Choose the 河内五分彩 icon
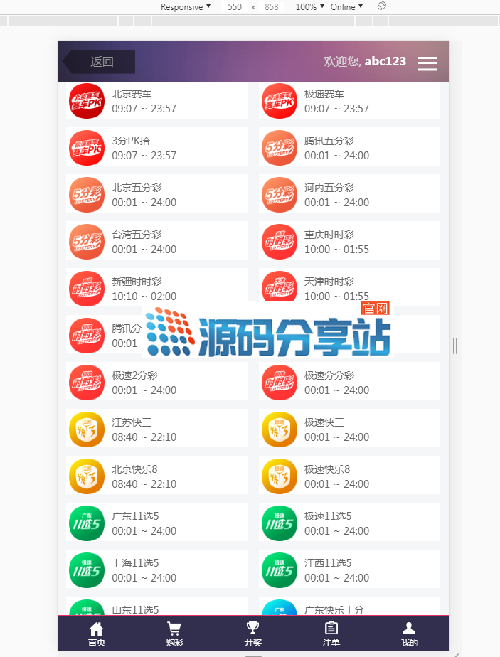 pos(279,195)
